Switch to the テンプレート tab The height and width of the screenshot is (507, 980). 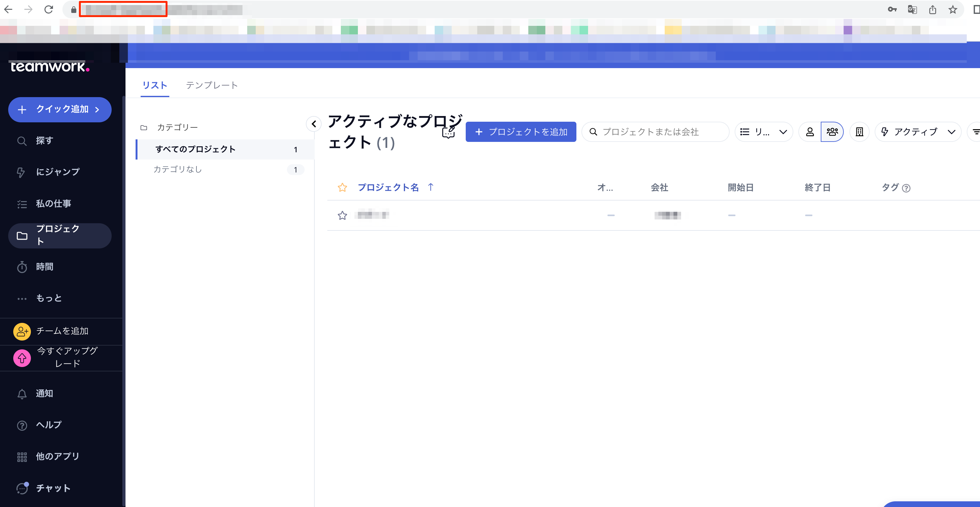212,85
